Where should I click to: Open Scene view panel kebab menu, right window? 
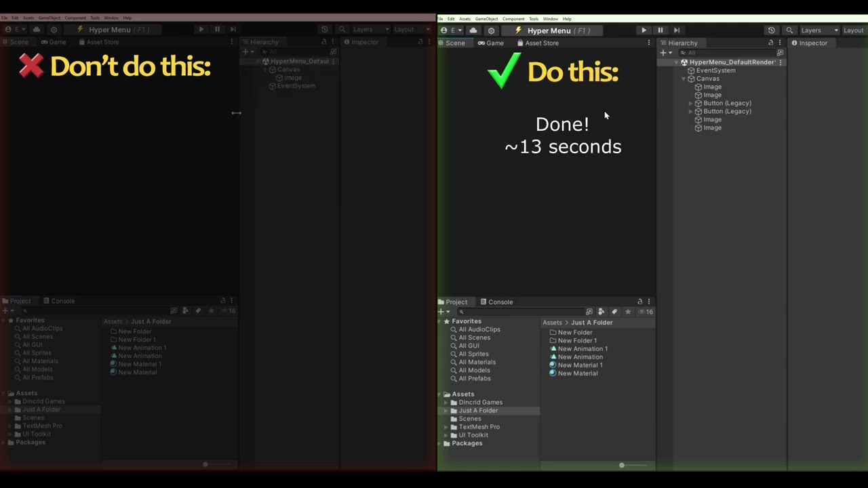(x=648, y=43)
